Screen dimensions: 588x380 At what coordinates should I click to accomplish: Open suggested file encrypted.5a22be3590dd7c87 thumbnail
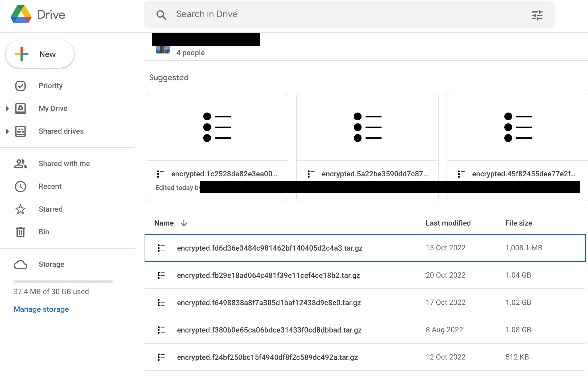tap(367, 127)
